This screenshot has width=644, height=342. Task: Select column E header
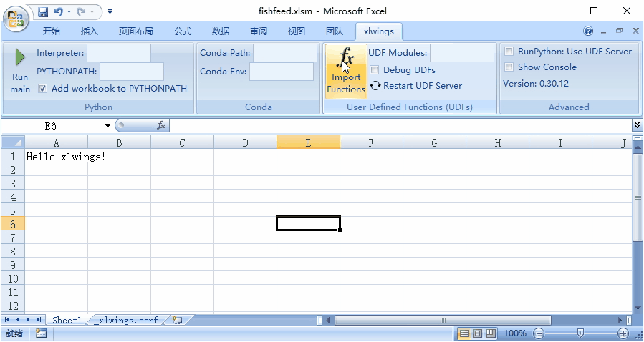coord(308,142)
